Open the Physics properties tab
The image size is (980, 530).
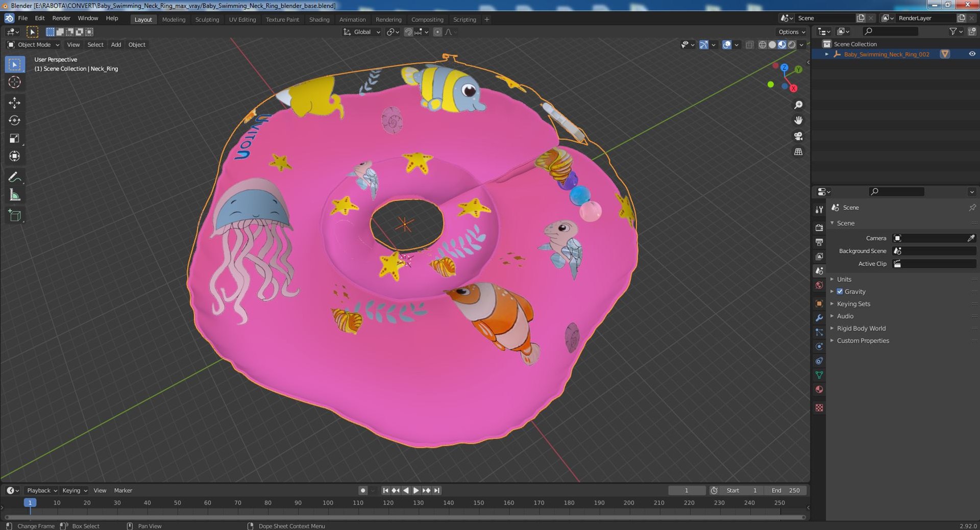click(819, 346)
